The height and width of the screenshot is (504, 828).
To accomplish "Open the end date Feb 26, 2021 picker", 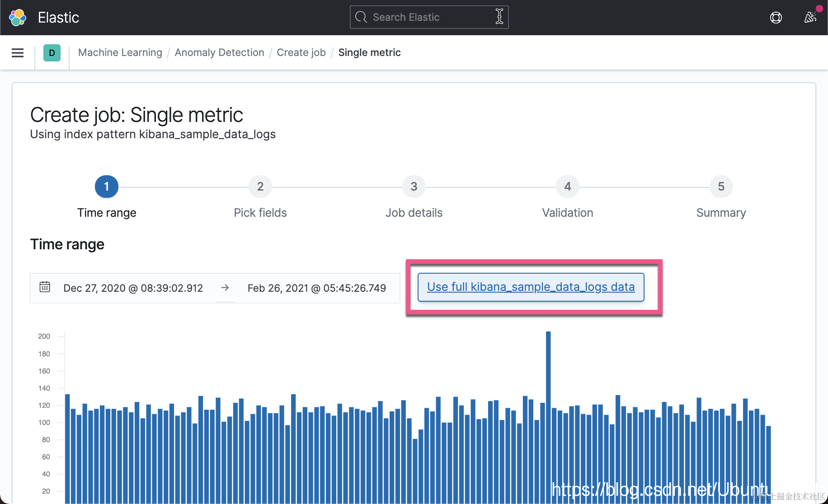I will [317, 288].
